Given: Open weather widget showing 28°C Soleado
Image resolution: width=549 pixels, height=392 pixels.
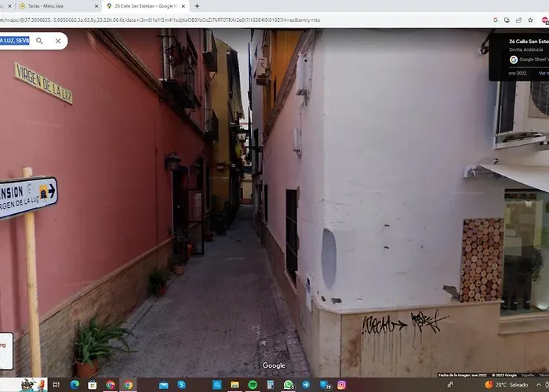Looking at the screenshot, I should tap(507, 385).
